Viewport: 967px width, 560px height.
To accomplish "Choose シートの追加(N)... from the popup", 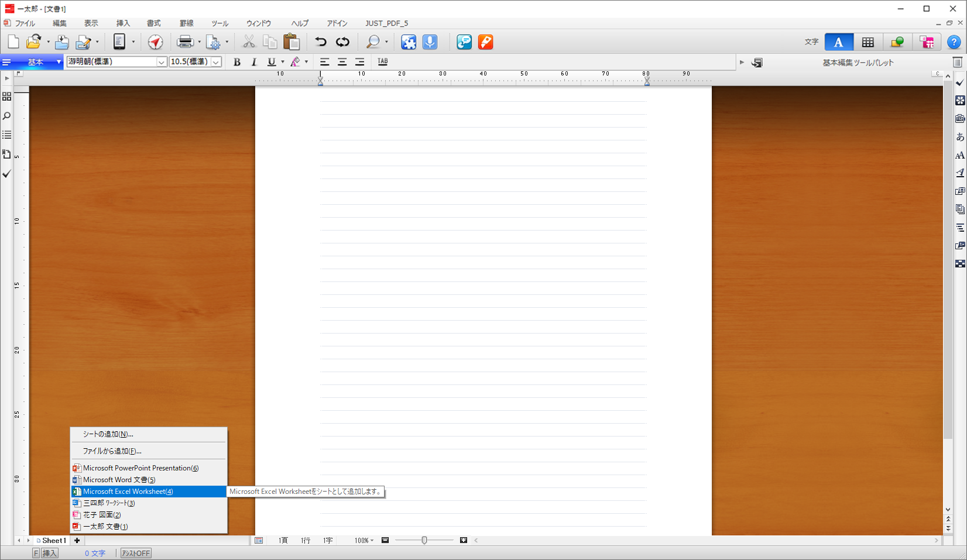I will pos(108,434).
